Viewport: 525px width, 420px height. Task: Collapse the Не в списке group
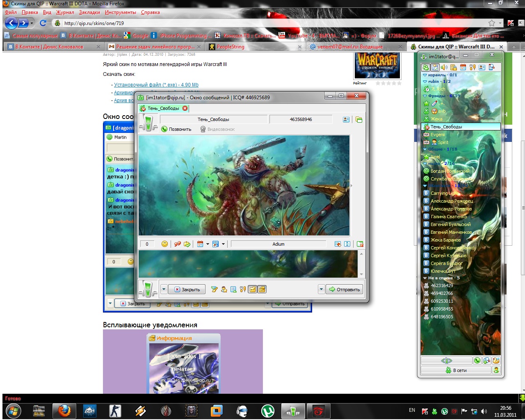[x=425, y=278]
